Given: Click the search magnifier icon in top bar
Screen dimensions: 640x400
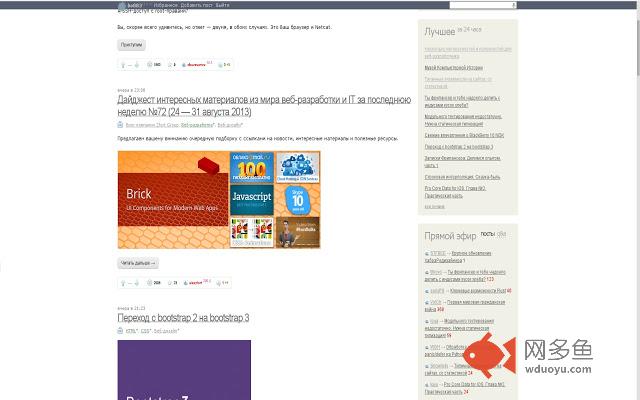Looking at the screenshot, I should (x=514, y=5).
